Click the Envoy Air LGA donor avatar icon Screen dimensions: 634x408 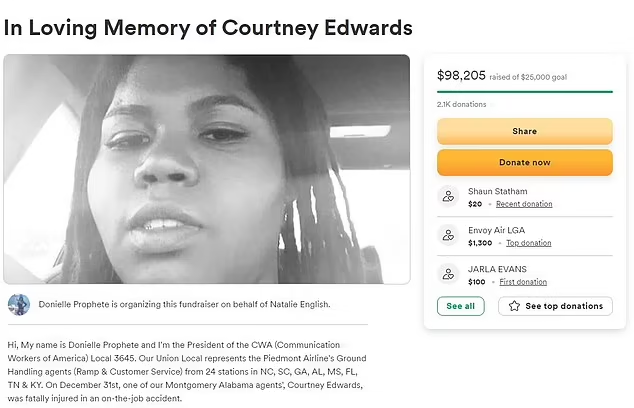coord(449,236)
